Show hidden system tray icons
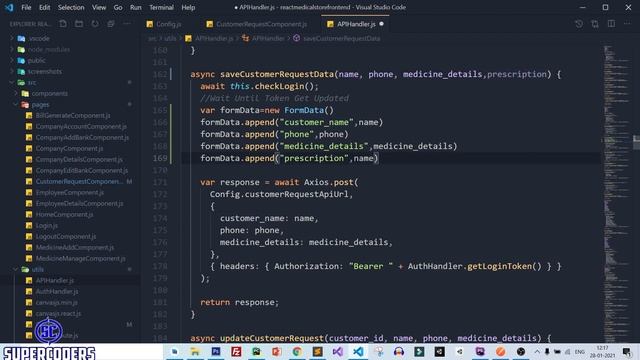This screenshot has height=360, width=640. point(537,351)
